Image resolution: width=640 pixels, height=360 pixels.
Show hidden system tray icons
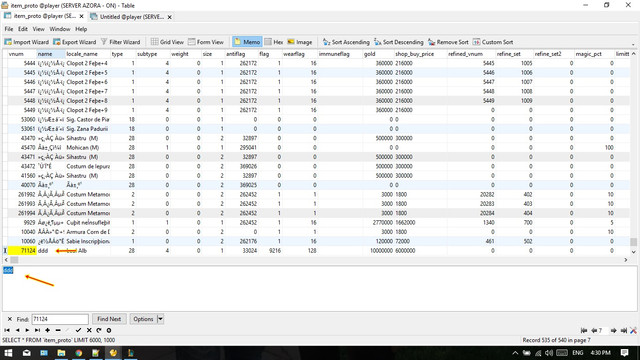tap(515, 353)
